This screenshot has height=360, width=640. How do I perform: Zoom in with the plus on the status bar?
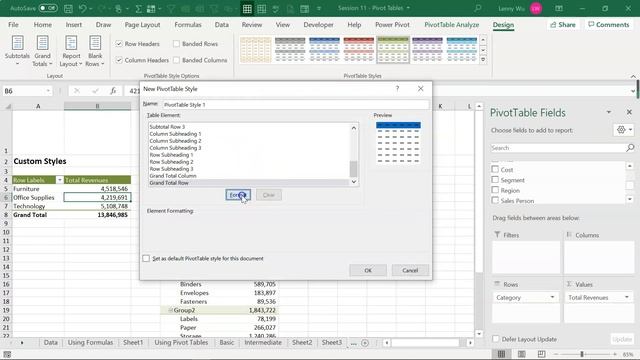[614, 354]
